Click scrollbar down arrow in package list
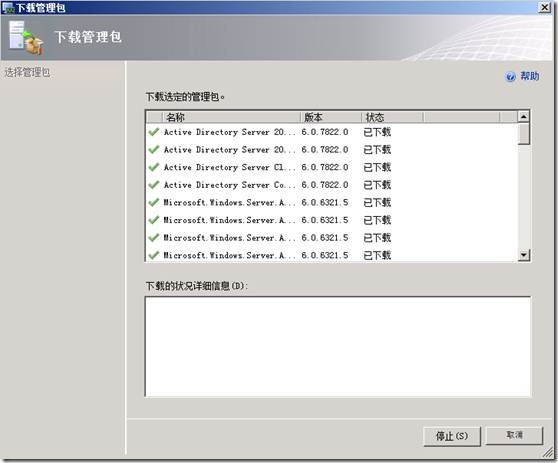Image resolution: width=558 pixels, height=463 pixels. pos(524,255)
